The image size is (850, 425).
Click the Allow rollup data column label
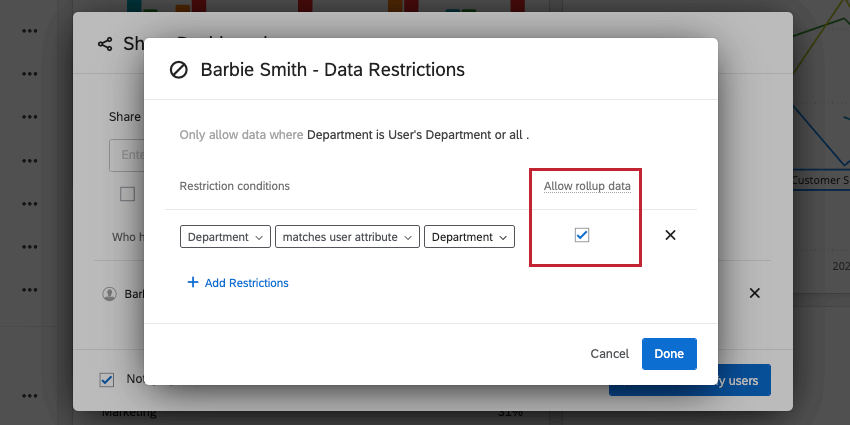coord(587,186)
